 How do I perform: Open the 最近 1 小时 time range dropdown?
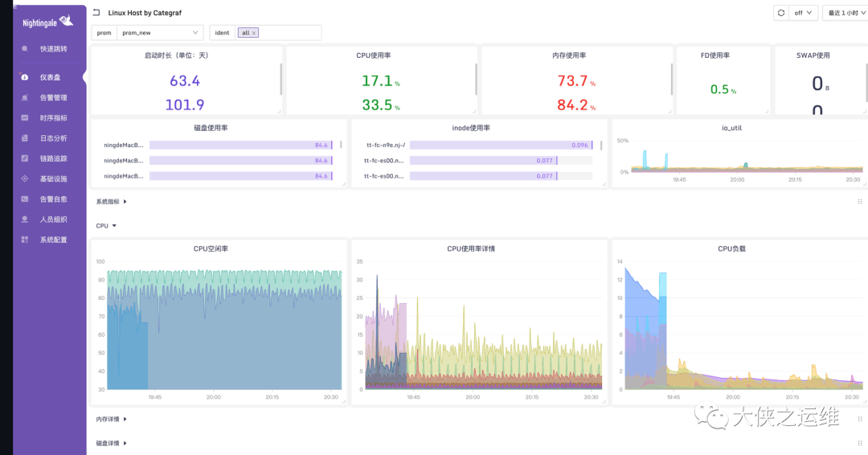click(x=845, y=13)
